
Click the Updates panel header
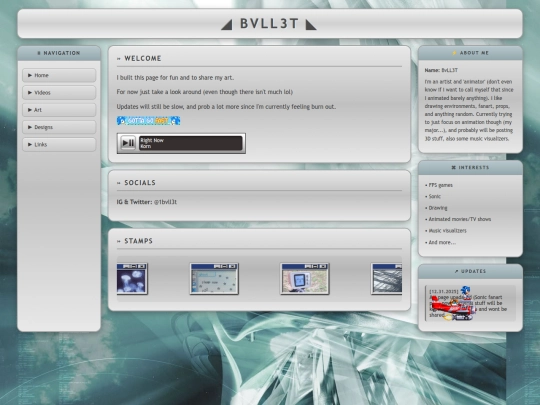tap(470, 271)
